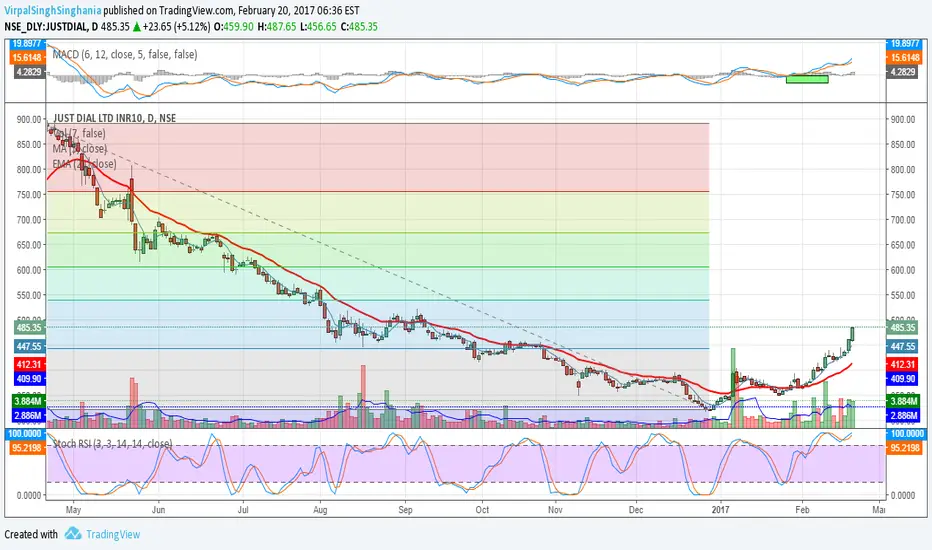Click the red 412.31 EMA tag on the right scale
Screen dimensions: 932x550
click(x=903, y=364)
